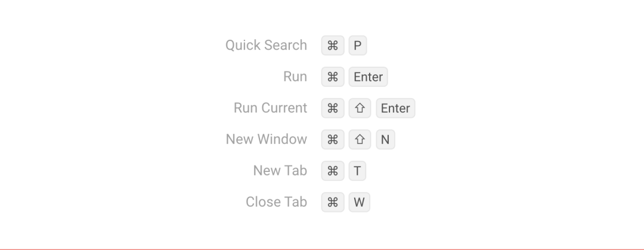Click the Enter key cap in the Run row

[x=368, y=77]
